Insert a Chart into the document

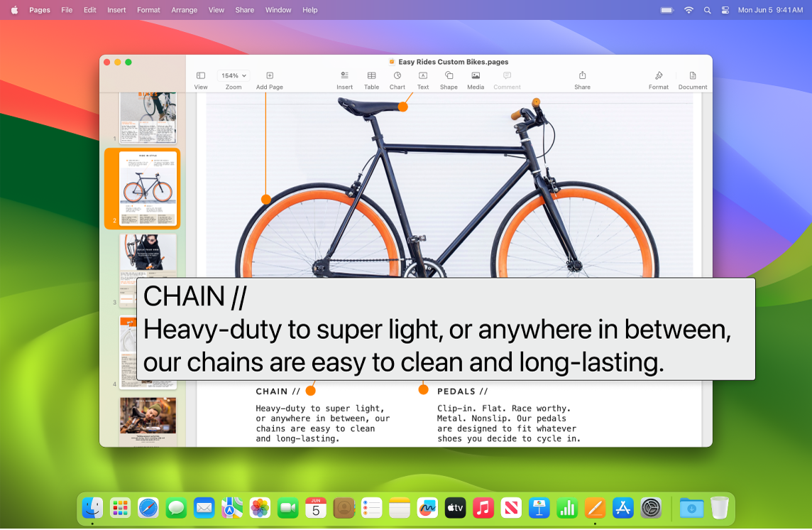pyautogui.click(x=397, y=78)
